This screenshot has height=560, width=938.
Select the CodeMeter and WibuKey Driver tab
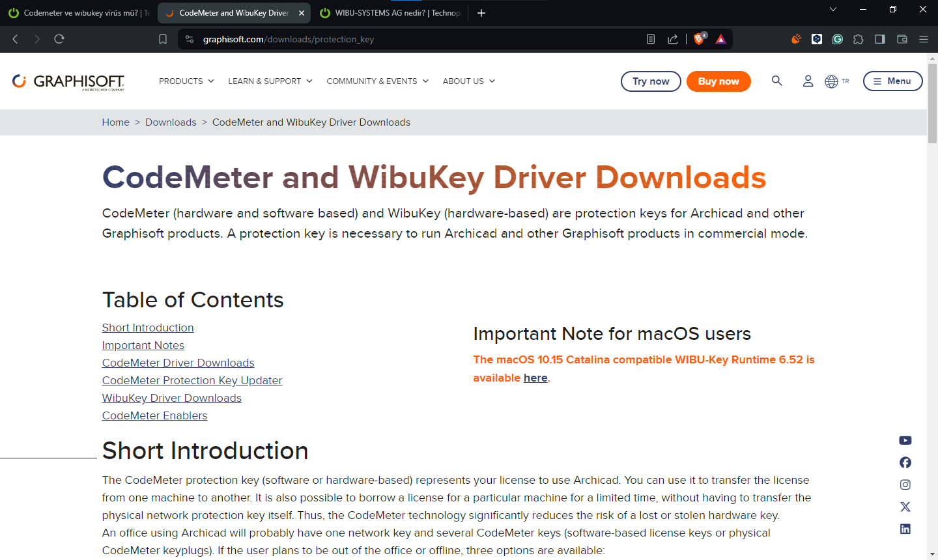[x=234, y=13]
